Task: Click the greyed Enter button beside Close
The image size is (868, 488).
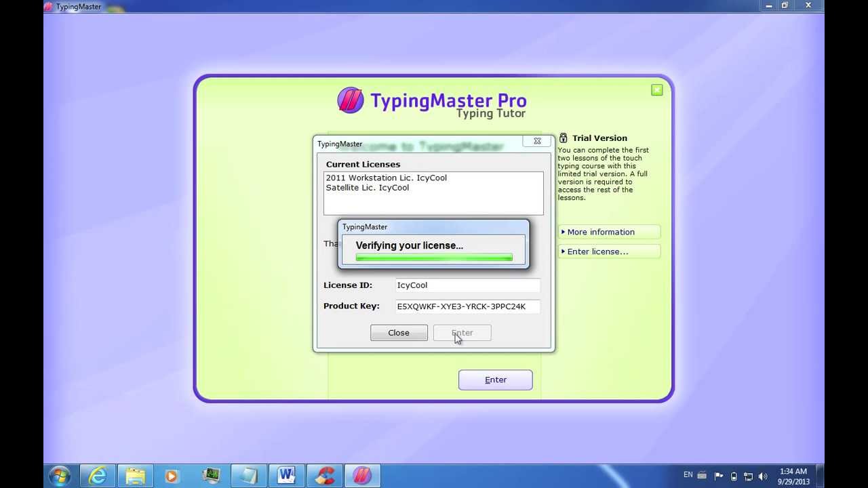Action: (x=462, y=333)
